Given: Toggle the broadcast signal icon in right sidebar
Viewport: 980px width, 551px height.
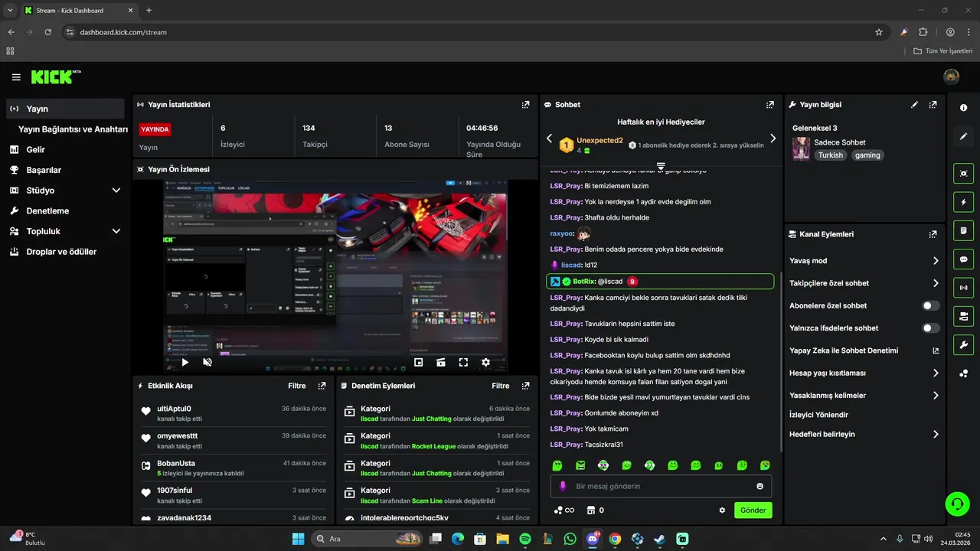Looking at the screenshot, I should tap(964, 288).
